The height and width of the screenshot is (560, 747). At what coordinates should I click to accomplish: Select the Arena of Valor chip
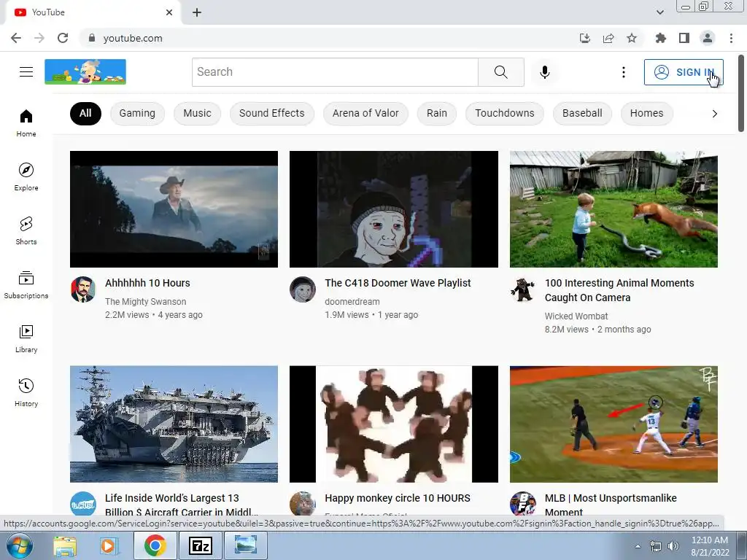click(365, 113)
